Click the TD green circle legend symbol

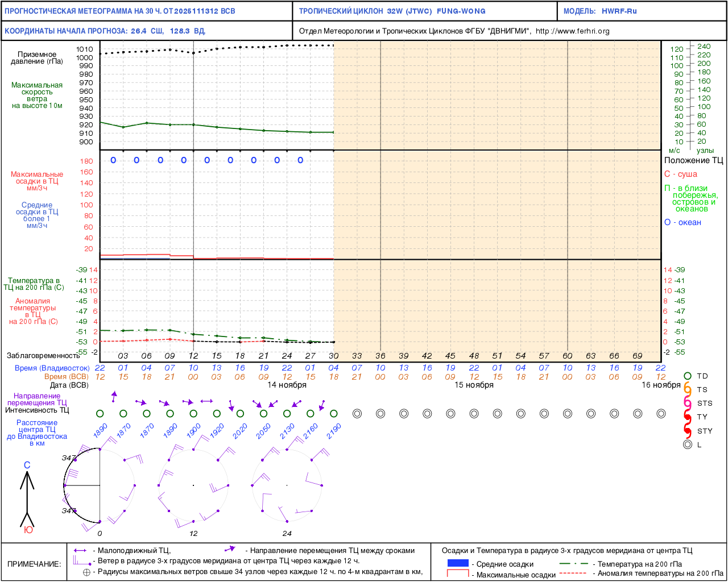687,376
